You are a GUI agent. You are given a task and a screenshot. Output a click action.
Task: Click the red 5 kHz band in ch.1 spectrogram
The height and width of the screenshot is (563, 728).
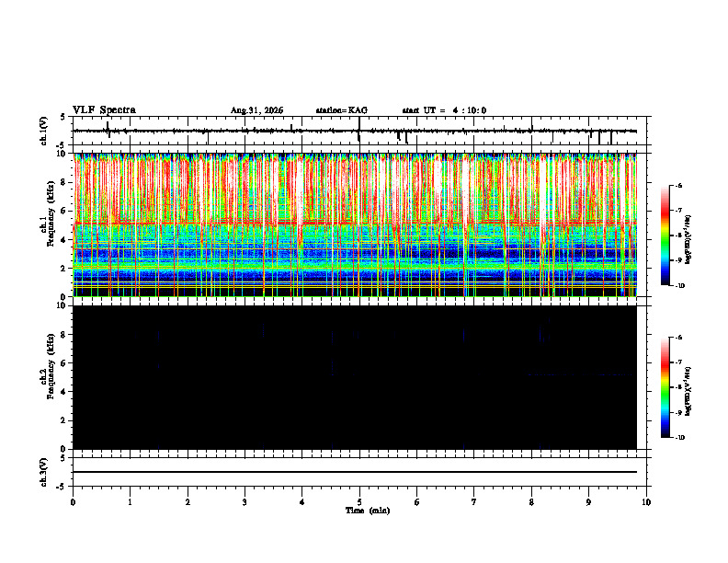tap(355, 224)
